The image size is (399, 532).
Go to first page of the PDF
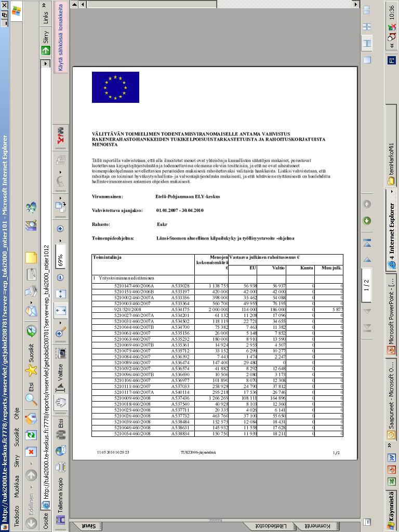pyautogui.click(x=367, y=327)
